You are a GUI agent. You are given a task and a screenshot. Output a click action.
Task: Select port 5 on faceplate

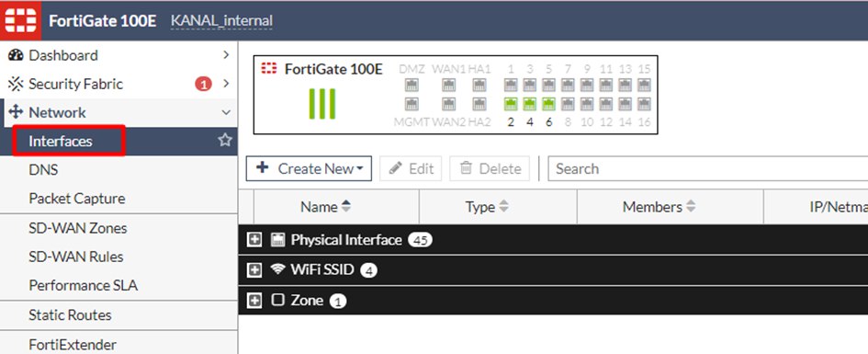pos(548,85)
